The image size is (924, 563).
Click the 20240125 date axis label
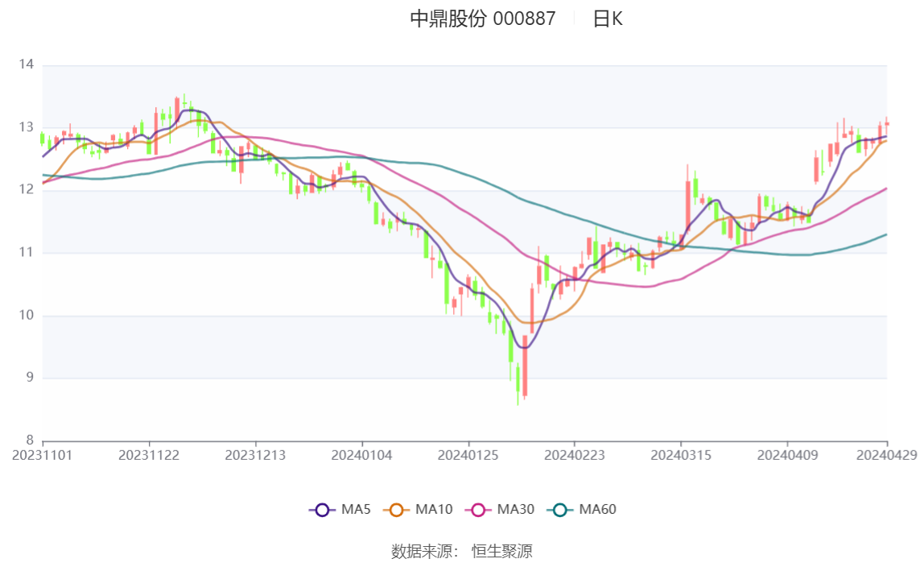pyautogui.click(x=468, y=456)
